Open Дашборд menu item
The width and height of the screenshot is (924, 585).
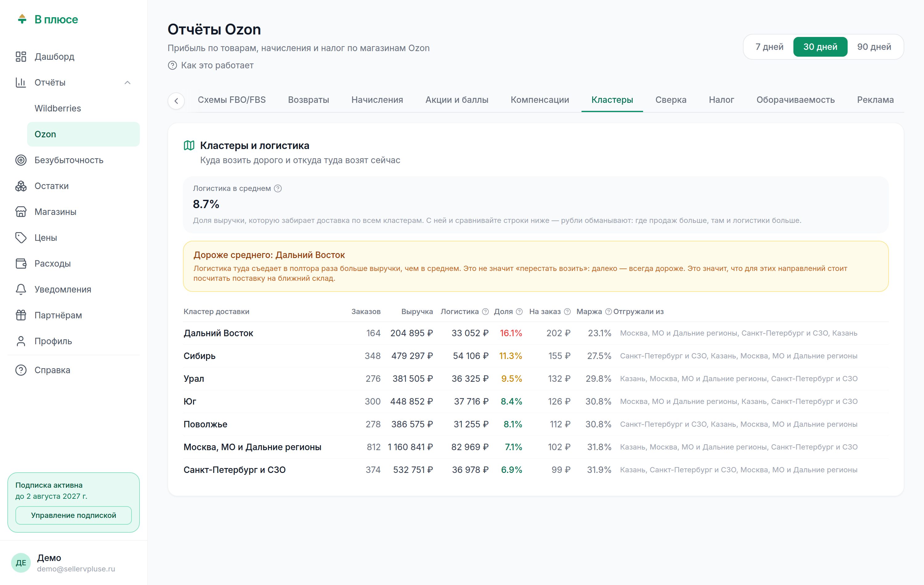coord(73,57)
